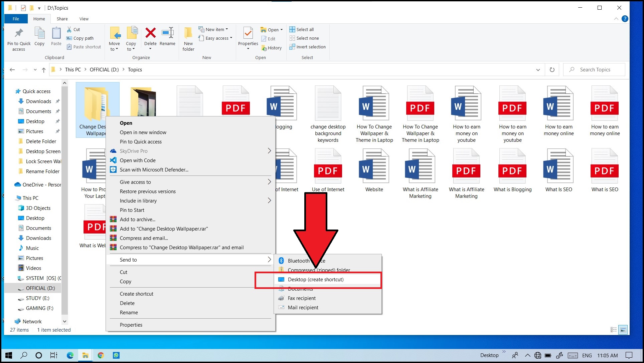Click Properties in the context menu
The height and width of the screenshot is (363, 644).
131,325
